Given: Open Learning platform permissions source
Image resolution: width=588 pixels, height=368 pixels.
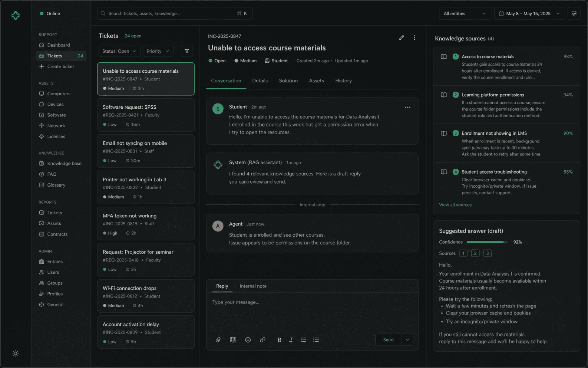Looking at the screenshot, I should click(506, 105).
